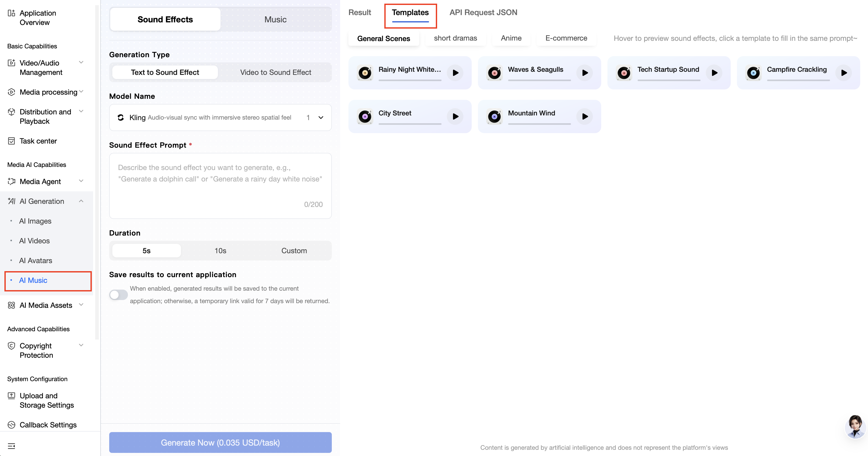Image resolution: width=868 pixels, height=456 pixels.
Task: Play the Mountain Wind preview
Action: point(585,116)
